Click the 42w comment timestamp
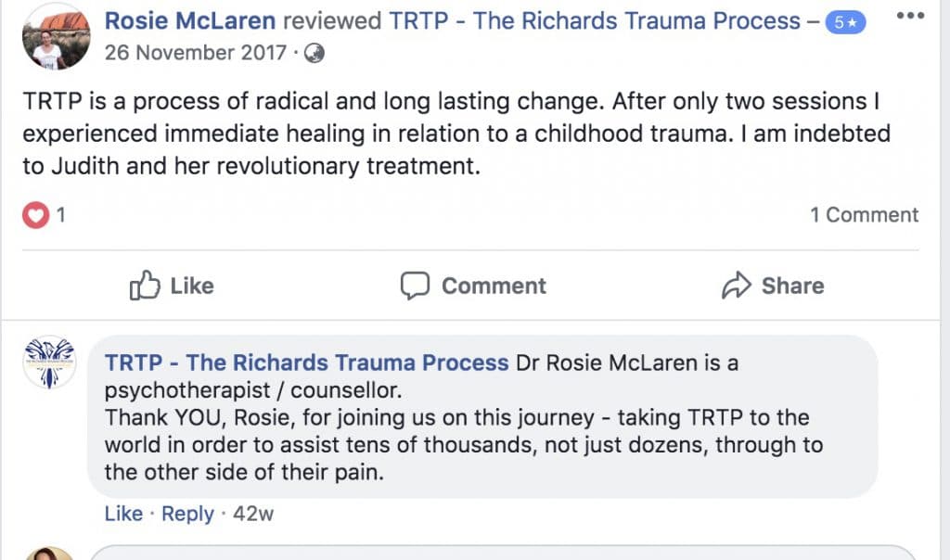Screen dimensions: 950x560 [x=253, y=514]
